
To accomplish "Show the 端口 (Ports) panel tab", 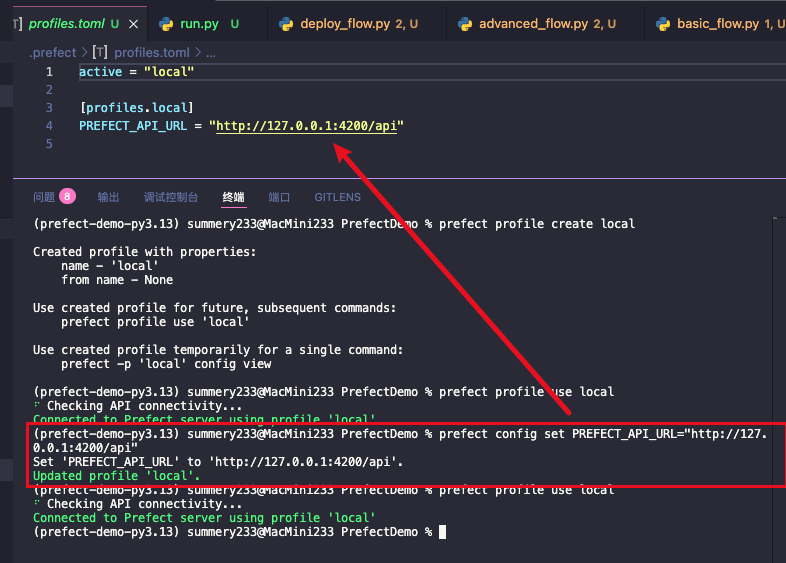I will pyautogui.click(x=279, y=197).
